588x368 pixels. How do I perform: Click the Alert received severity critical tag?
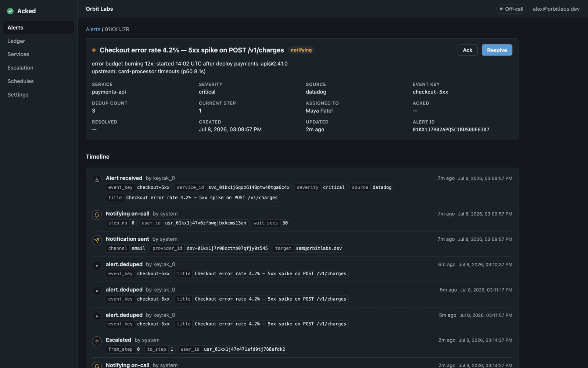coord(320,187)
